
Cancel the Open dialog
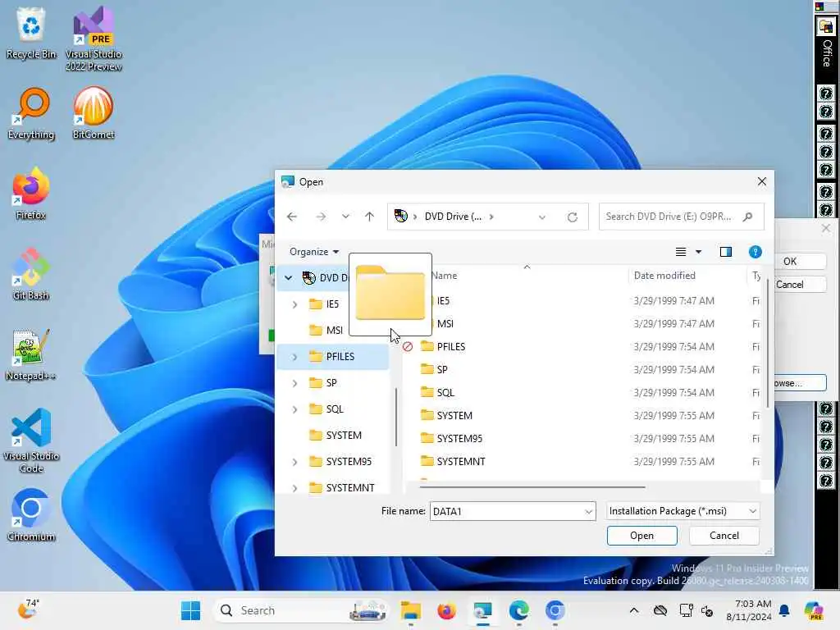724,536
